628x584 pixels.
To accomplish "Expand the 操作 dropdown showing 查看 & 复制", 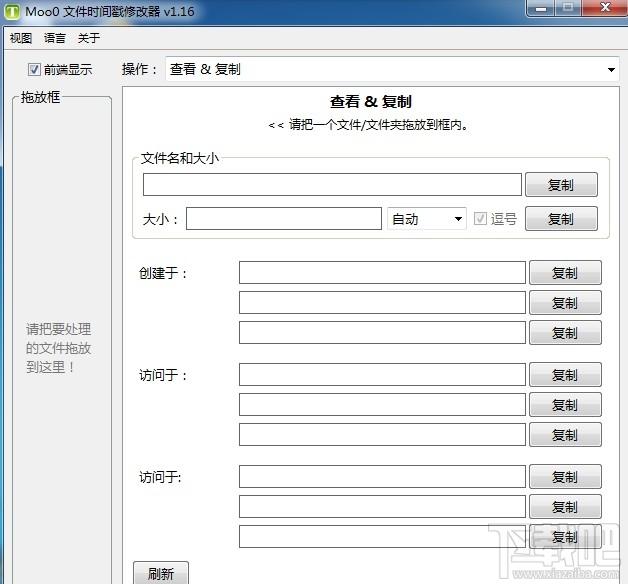I will pos(392,69).
